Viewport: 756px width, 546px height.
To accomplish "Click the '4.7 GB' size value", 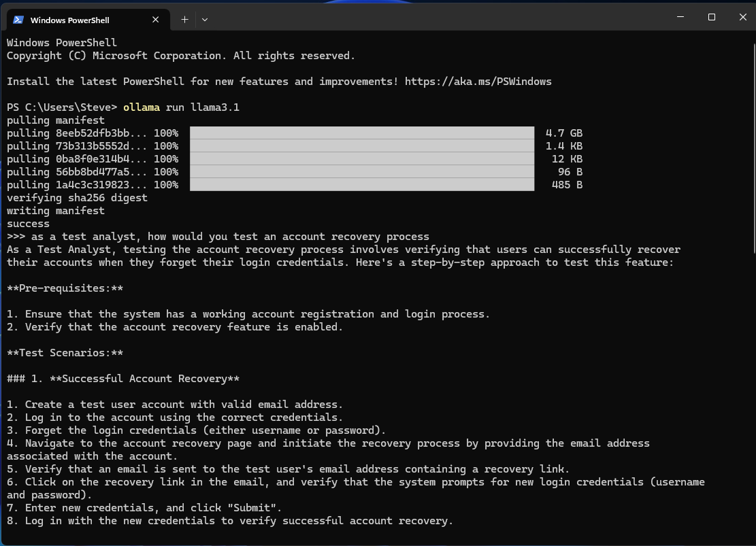I will [x=563, y=133].
